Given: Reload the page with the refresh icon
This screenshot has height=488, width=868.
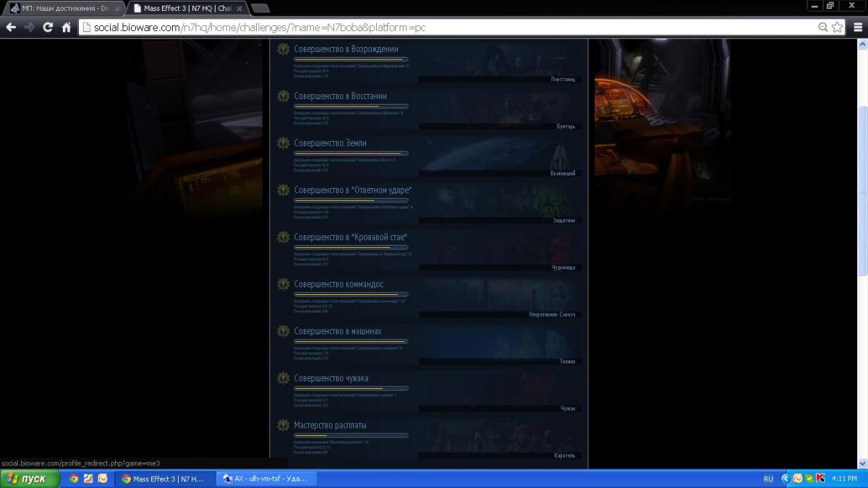Looking at the screenshot, I should click(x=48, y=27).
